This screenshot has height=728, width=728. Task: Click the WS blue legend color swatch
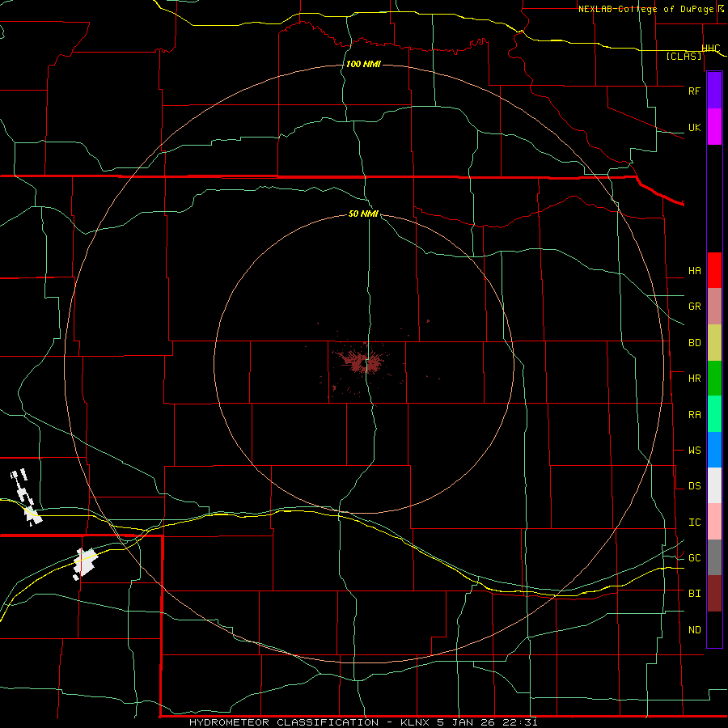click(714, 450)
